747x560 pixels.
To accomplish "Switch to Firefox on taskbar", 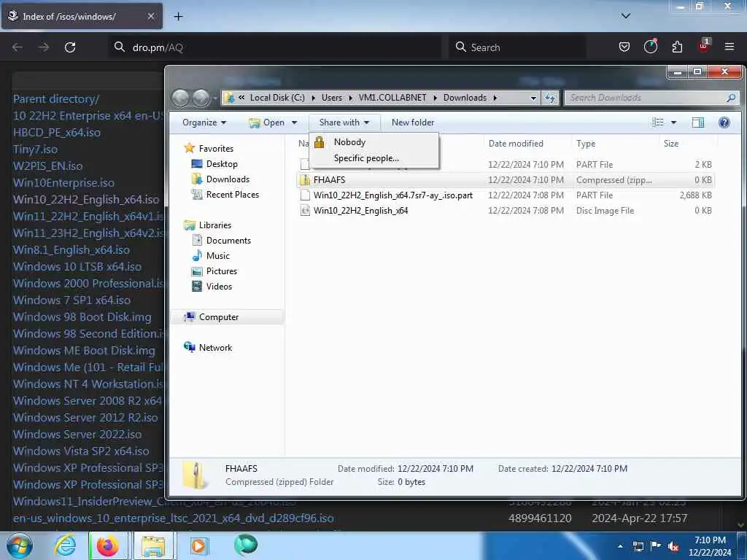I will tap(108, 545).
